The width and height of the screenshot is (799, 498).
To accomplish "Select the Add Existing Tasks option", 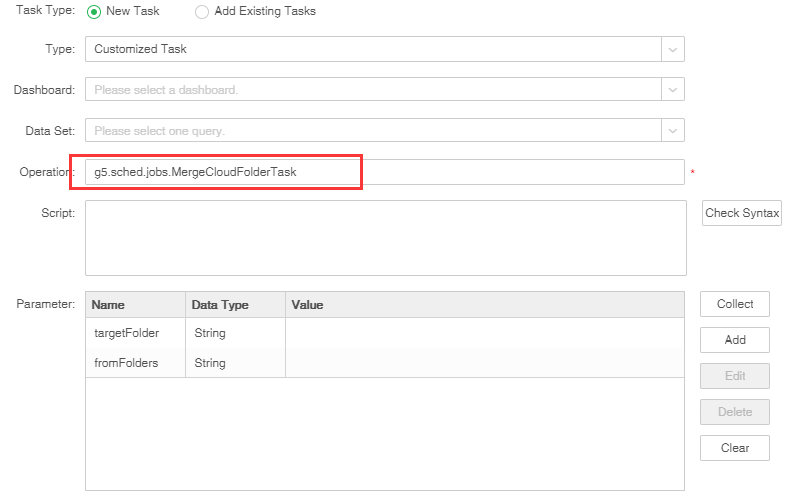I will pos(202,11).
